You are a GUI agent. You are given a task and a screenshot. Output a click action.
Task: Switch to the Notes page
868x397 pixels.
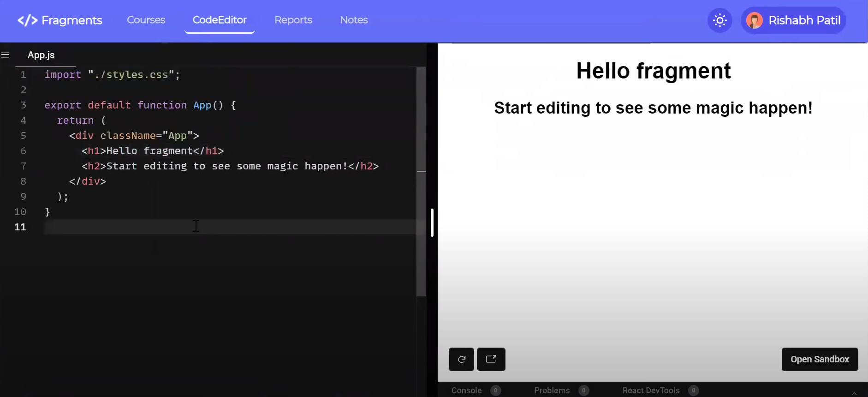(354, 20)
